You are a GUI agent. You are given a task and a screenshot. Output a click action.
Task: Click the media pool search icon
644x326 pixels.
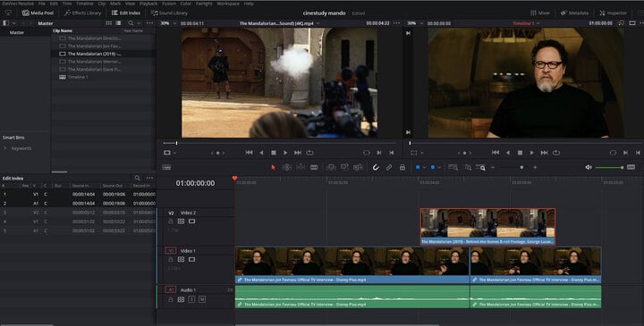[x=131, y=23]
